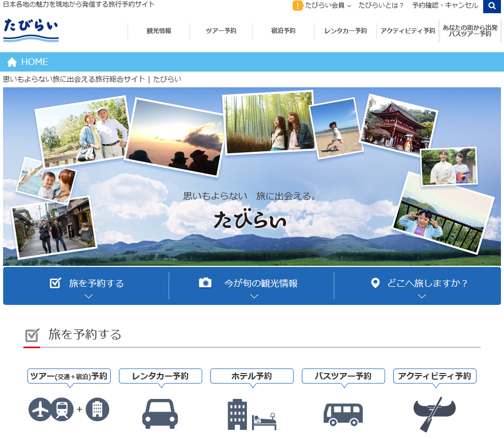Click the checkbox icon in the 旅を予約する section heading

(x=32, y=335)
